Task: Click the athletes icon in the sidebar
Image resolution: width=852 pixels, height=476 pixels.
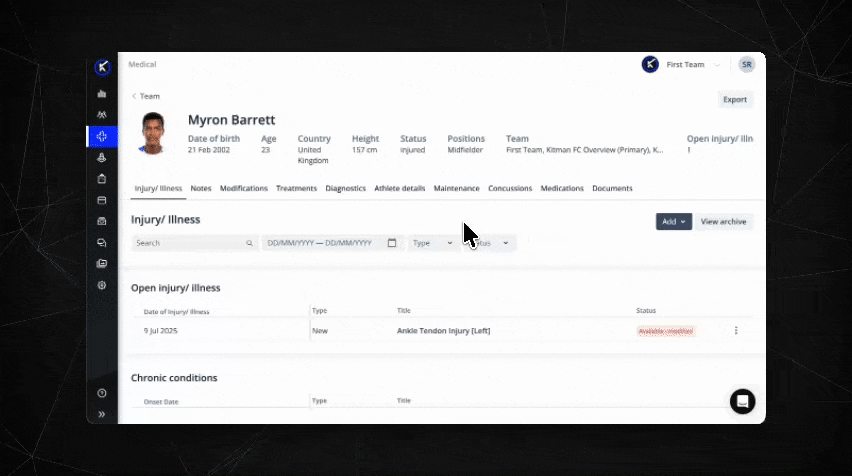Action: [x=102, y=115]
